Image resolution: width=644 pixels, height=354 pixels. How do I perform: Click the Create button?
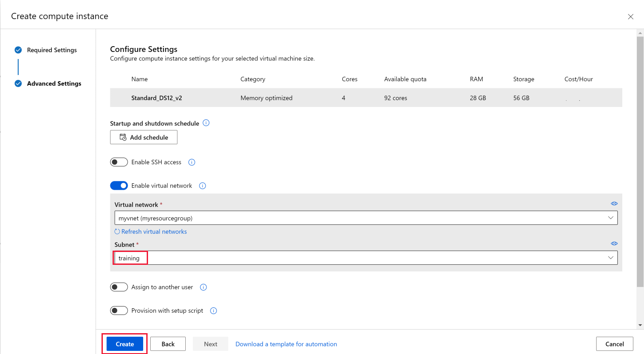tap(125, 344)
